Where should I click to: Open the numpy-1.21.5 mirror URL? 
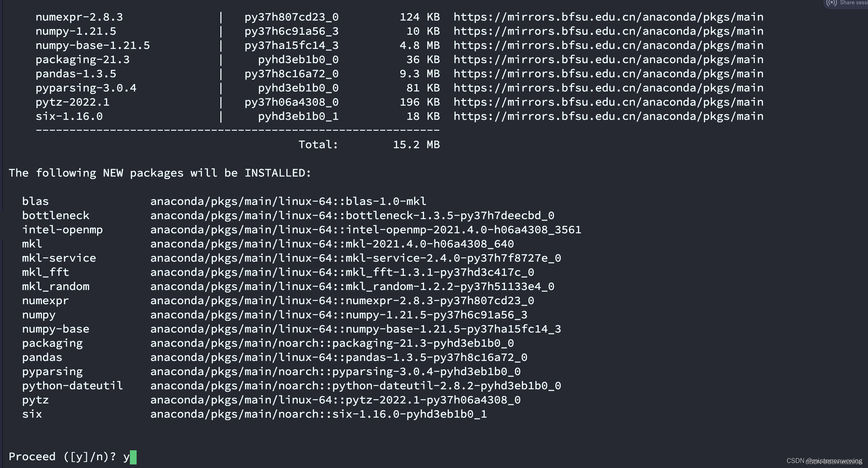point(609,31)
